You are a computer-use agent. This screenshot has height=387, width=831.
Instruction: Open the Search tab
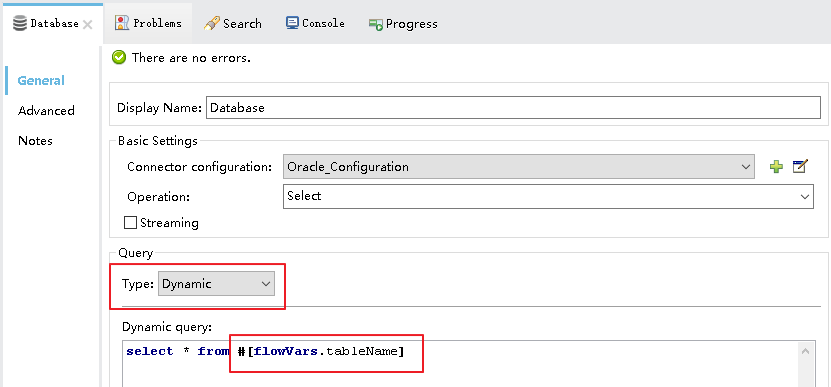(233, 23)
